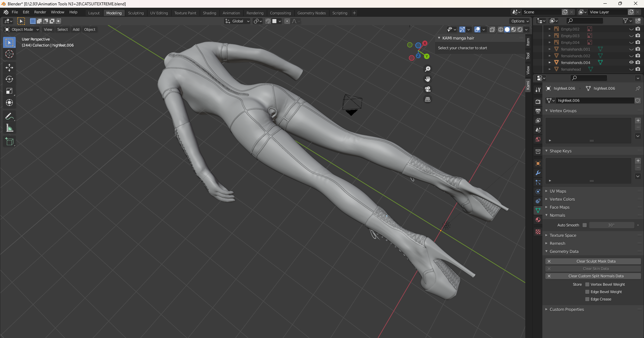Open View Layer properties tab
Screen dimensions: 644x338
point(538,120)
